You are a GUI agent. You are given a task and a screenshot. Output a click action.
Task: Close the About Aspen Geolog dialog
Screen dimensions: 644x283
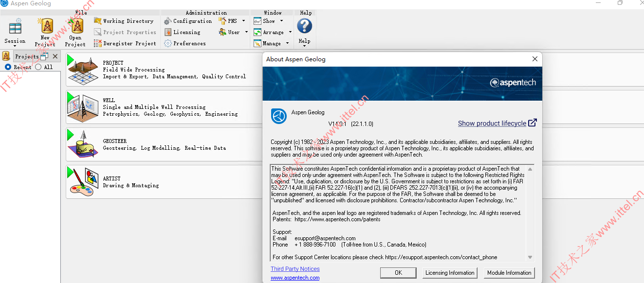point(535,59)
